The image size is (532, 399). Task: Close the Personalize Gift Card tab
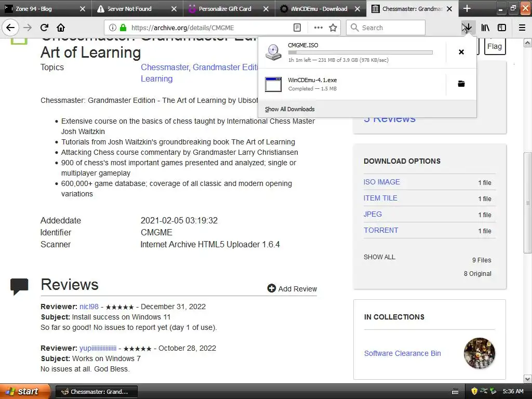(x=266, y=9)
